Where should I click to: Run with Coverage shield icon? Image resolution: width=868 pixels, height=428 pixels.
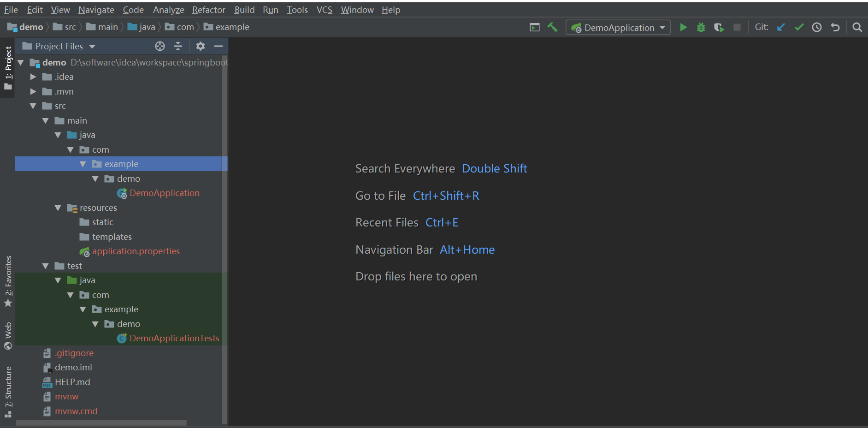point(719,28)
